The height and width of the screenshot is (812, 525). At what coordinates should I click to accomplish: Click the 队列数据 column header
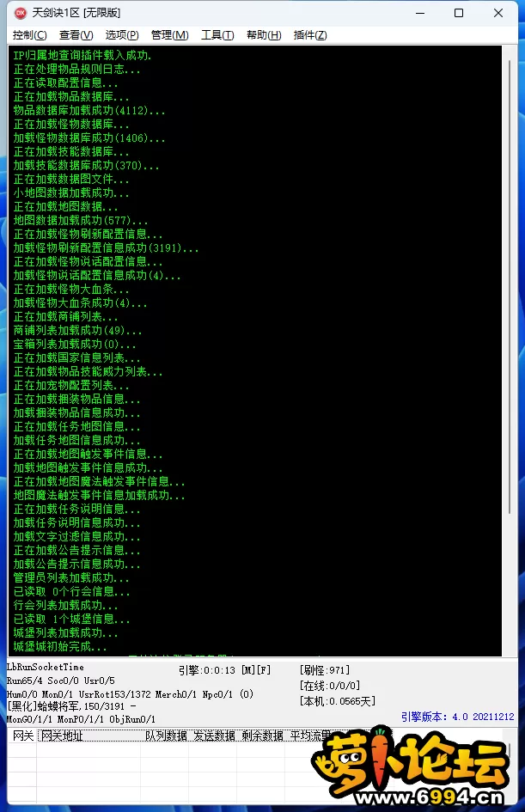166,736
